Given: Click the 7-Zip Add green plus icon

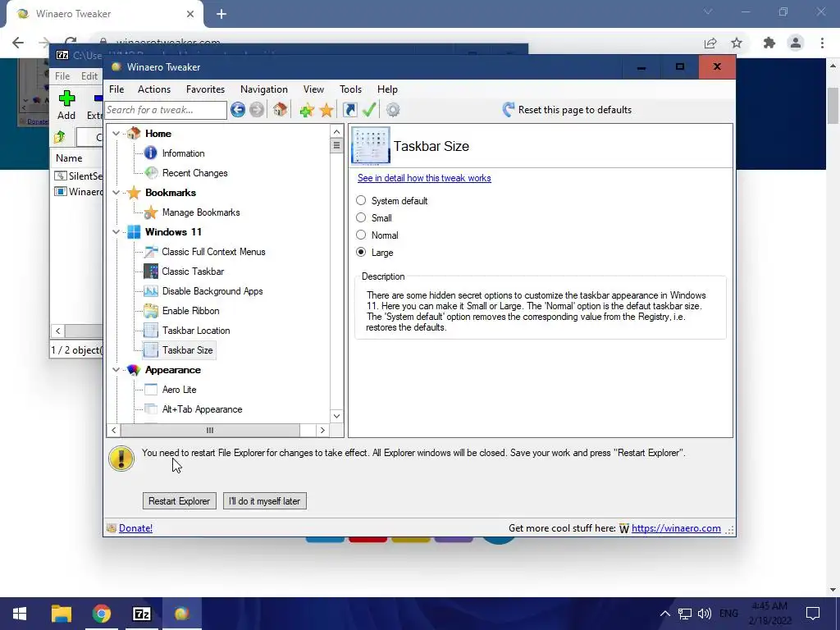Looking at the screenshot, I should [x=66, y=98].
